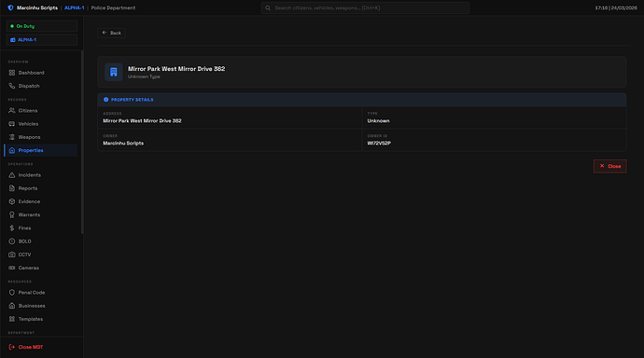Click the Police Department label

pos(113,7)
